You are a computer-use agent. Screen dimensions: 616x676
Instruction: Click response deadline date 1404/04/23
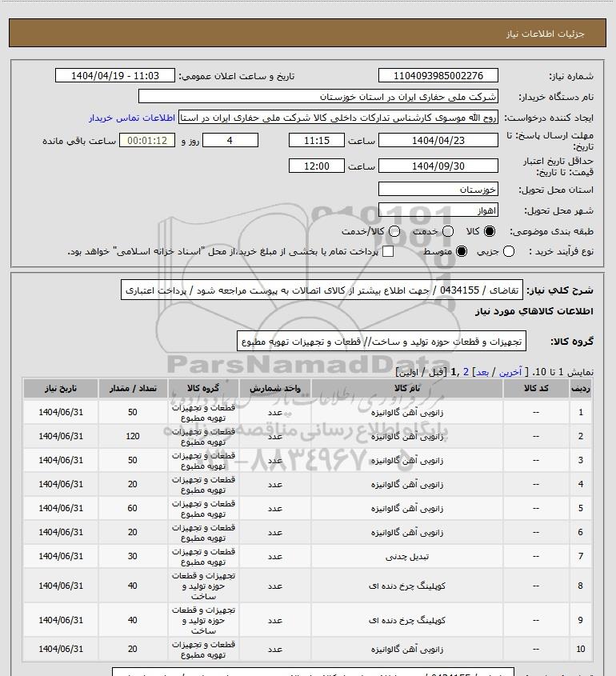point(438,140)
